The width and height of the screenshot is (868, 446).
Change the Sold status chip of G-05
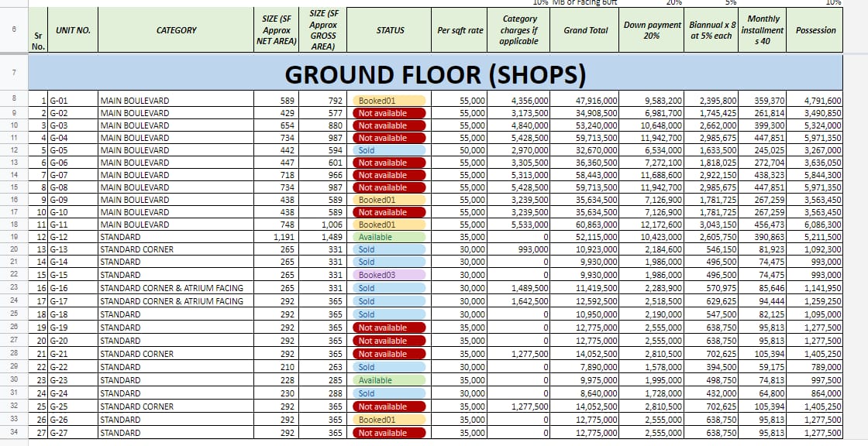pos(389,150)
